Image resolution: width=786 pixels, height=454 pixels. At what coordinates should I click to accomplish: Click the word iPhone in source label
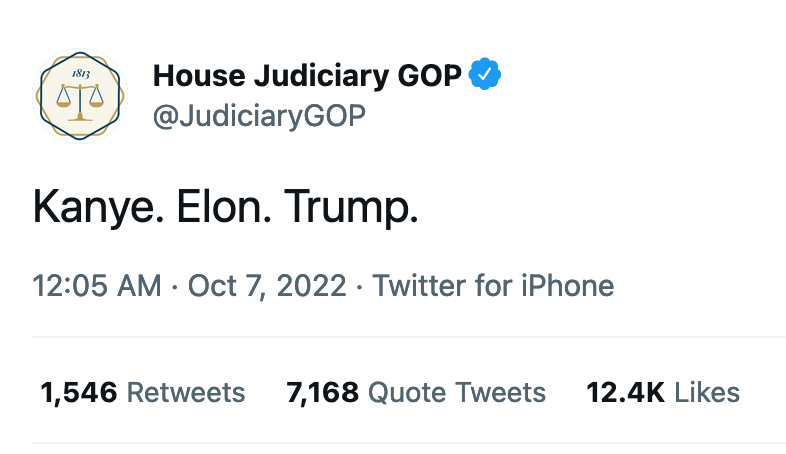(x=567, y=286)
